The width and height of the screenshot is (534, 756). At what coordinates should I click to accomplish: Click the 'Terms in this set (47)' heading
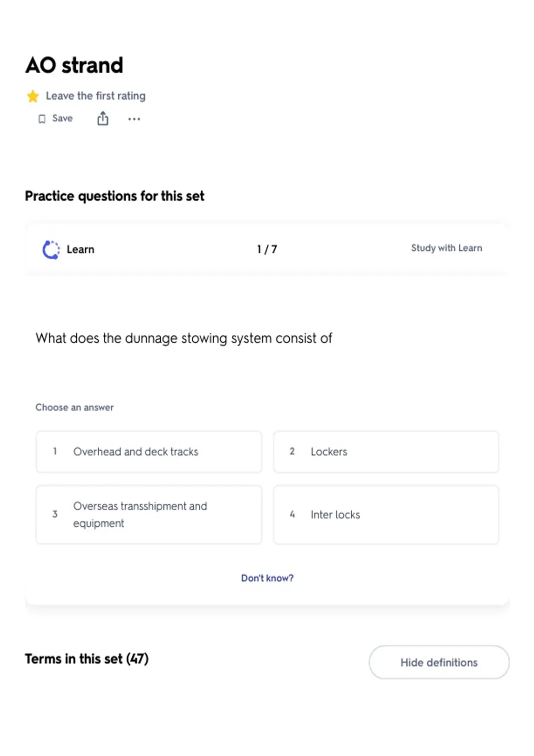(87, 659)
